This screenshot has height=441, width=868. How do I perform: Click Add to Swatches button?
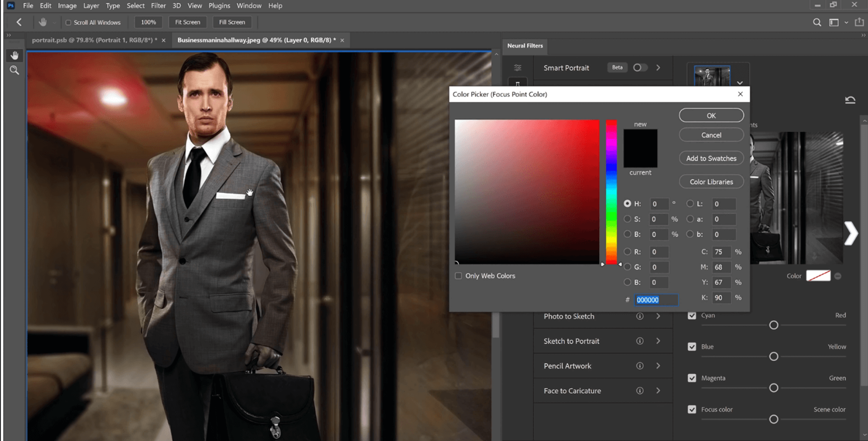pyautogui.click(x=711, y=158)
